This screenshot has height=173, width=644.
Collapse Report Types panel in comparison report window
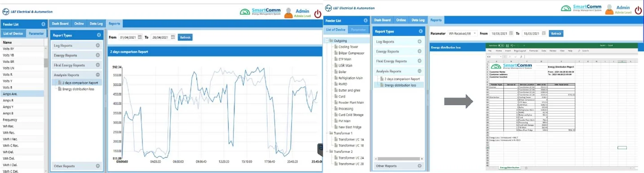pyautogui.click(x=99, y=35)
